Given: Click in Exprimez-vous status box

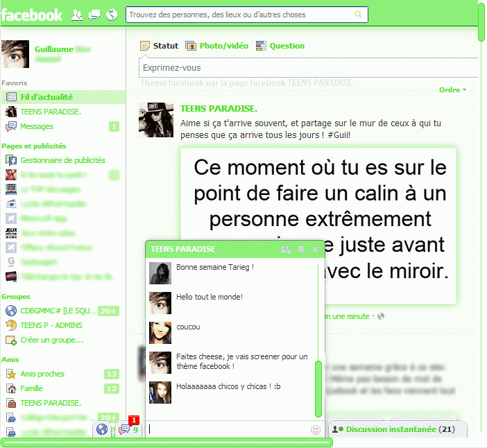Looking at the screenshot, I should tap(308, 68).
